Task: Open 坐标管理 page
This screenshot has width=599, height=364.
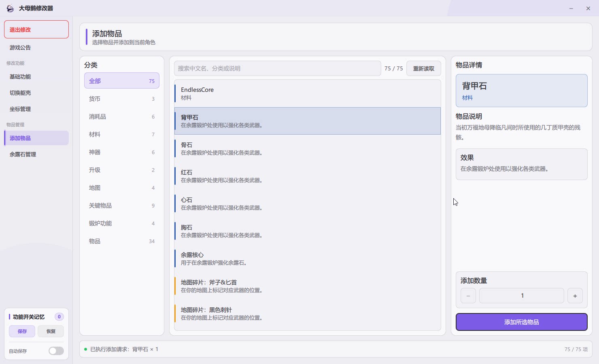Action: (x=36, y=109)
